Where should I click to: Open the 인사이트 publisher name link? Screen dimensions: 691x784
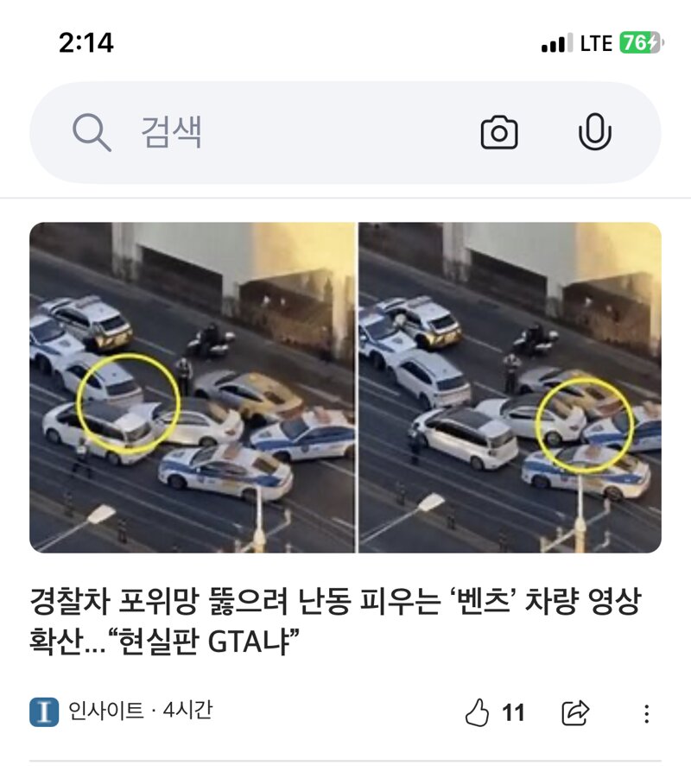[x=105, y=711]
